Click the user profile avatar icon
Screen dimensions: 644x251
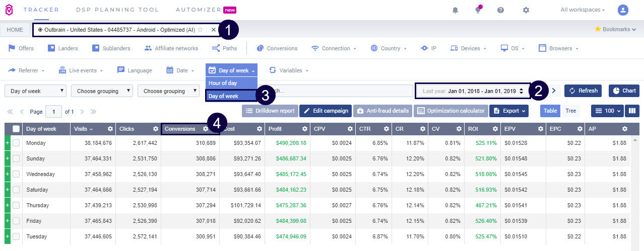click(x=623, y=10)
